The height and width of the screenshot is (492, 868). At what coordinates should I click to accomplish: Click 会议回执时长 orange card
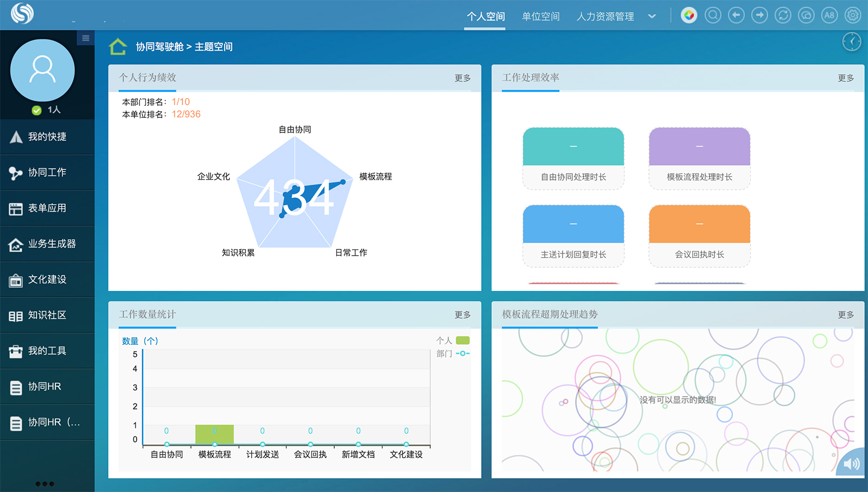coord(699,236)
